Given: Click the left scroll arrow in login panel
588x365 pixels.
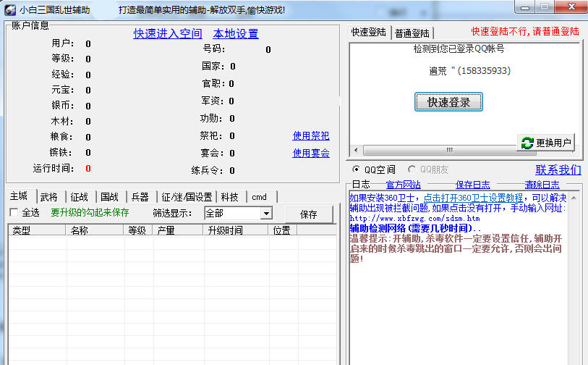Looking at the screenshot, I should click(x=356, y=150).
